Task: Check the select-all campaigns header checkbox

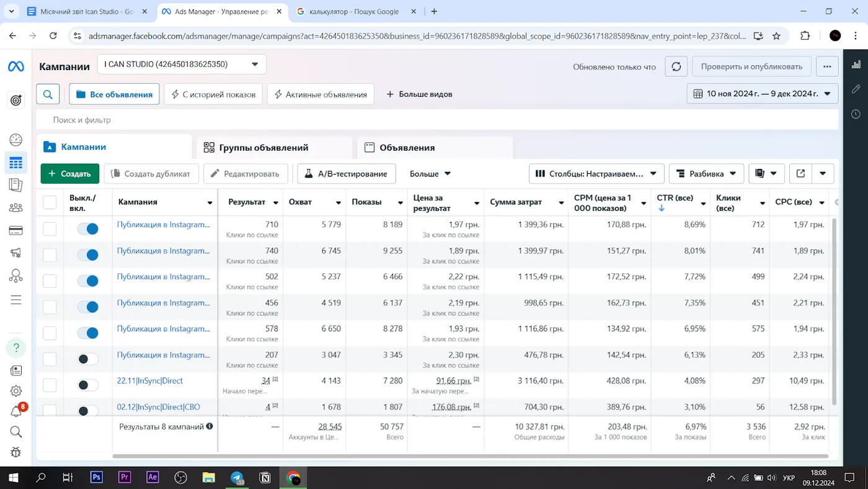Action: [50, 202]
